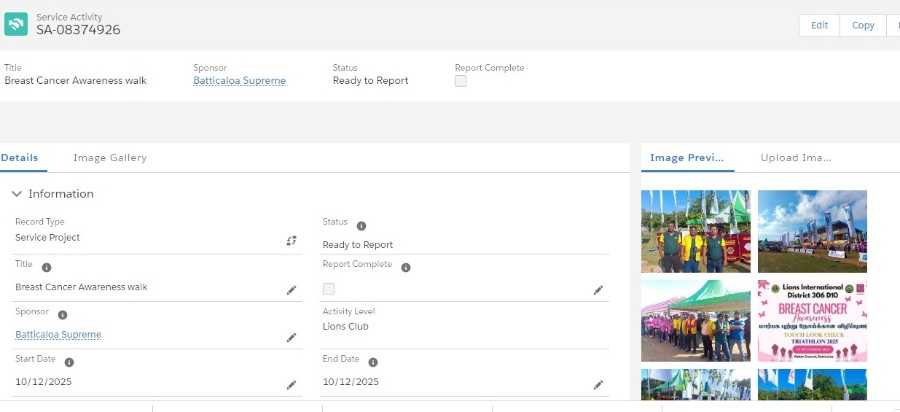900x412 pixels.
Task: Edit Report Complete via pencil icon
Action: [x=598, y=289]
